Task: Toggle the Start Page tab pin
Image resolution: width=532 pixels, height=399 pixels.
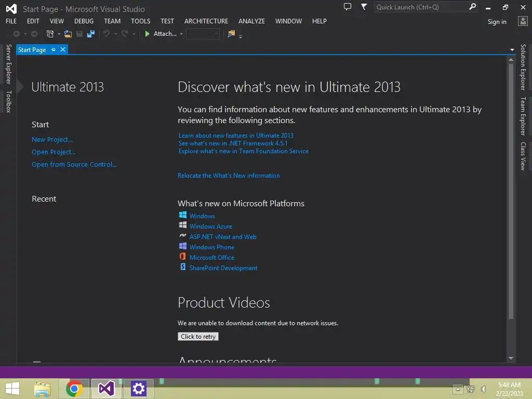Action: (54, 49)
